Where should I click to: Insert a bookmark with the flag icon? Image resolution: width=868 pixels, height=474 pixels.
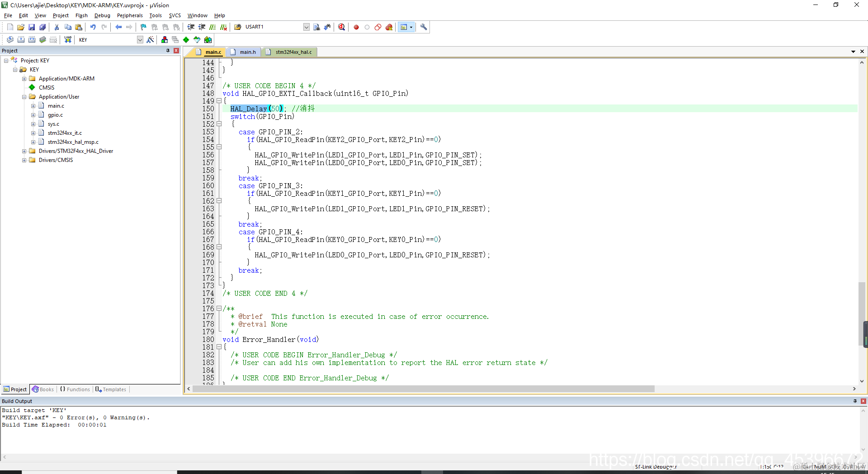[x=144, y=27]
